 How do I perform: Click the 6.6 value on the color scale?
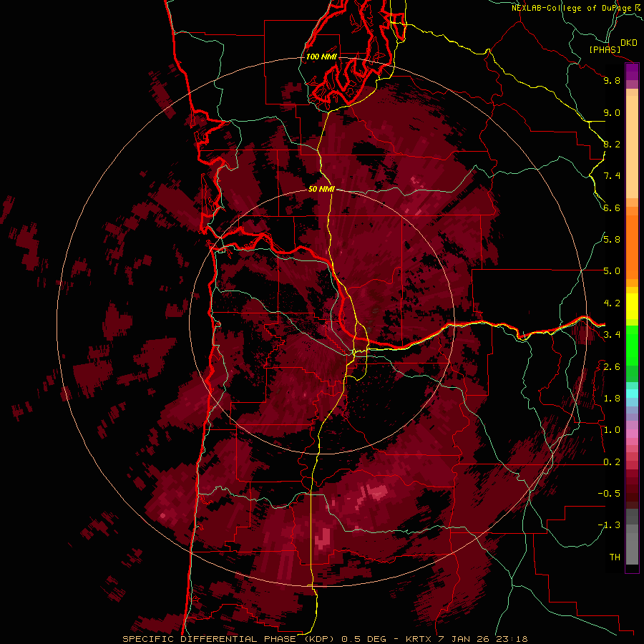pyautogui.click(x=612, y=208)
